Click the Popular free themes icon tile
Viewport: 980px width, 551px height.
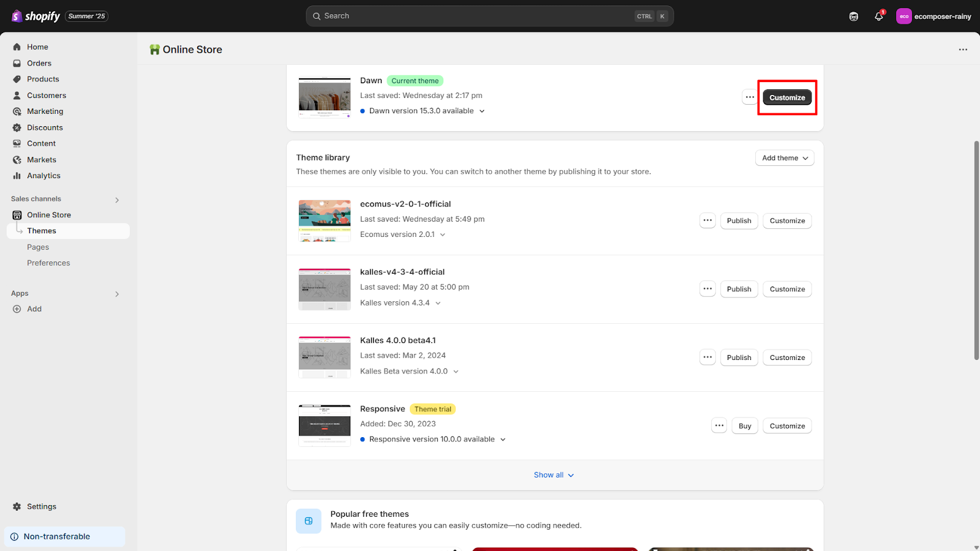tap(309, 521)
